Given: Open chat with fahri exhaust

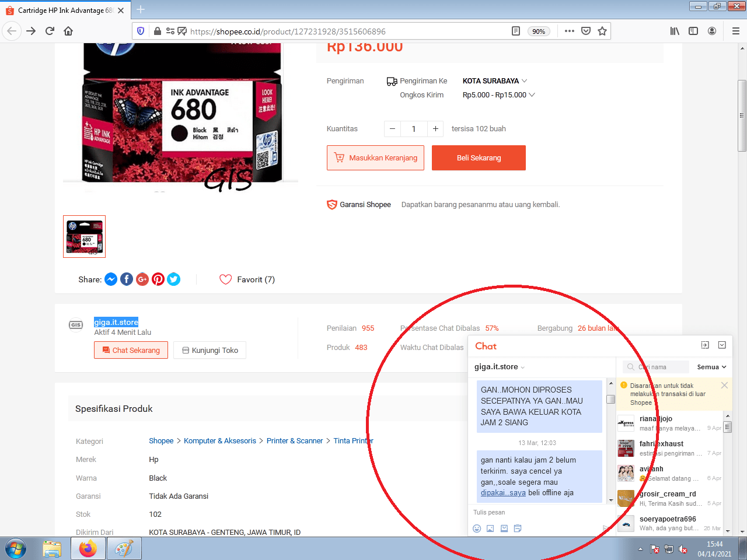Looking at the screenshot, I should coord(669,448).
